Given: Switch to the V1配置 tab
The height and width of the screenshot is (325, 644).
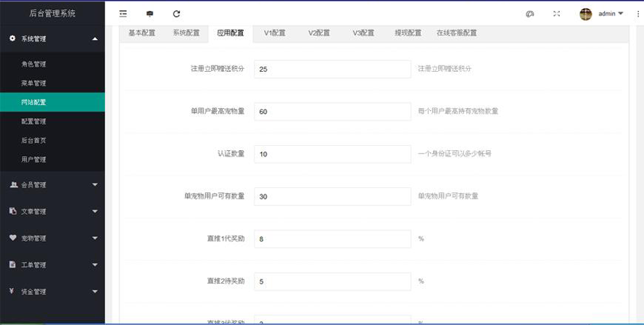Looking at the screenshot, I should pos(275,33).
